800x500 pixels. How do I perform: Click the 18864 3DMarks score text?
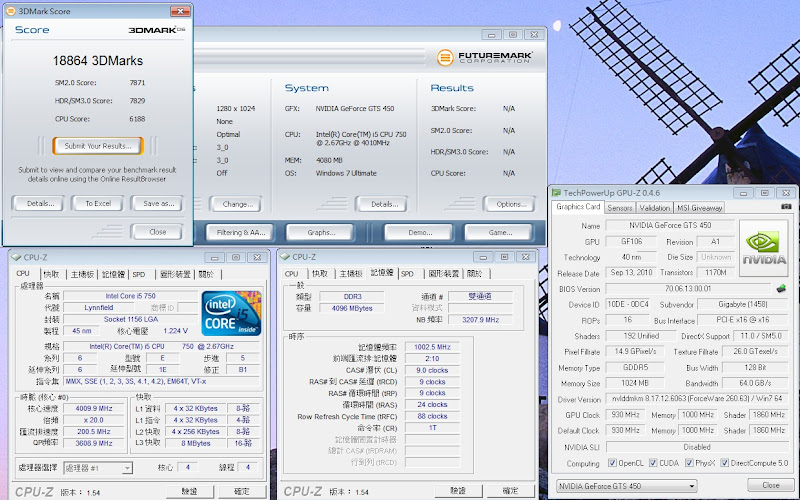point(97,60)
